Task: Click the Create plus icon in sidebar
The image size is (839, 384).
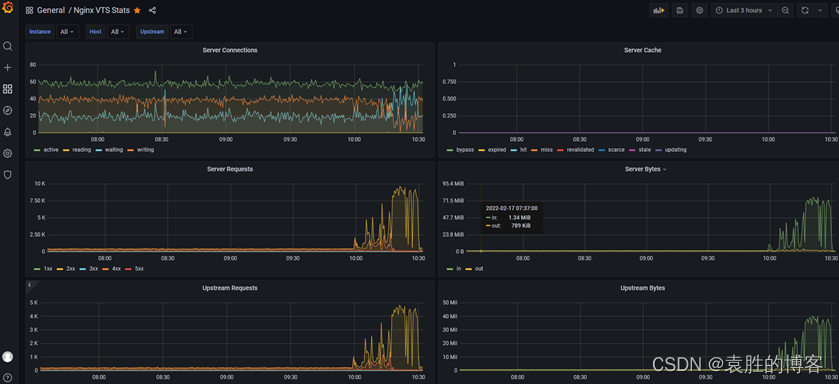Action: (x=7, y=68)
